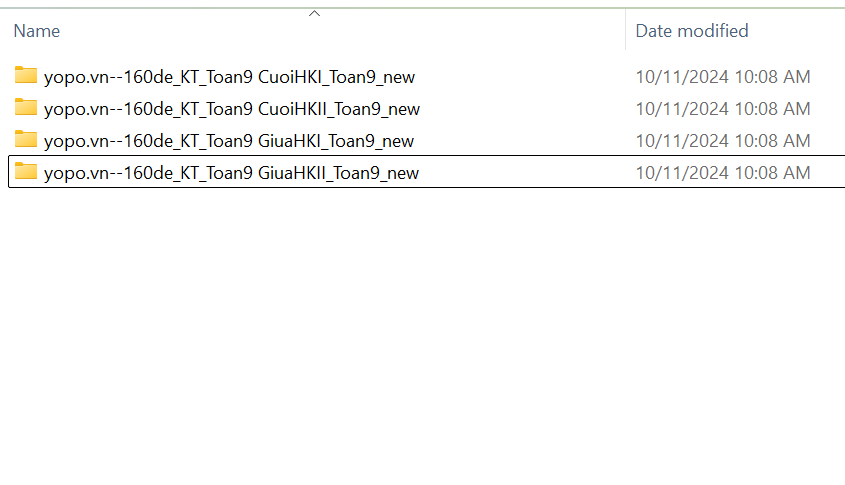This screenshot has width=845, height=485.
Task: Click the date modified of GiuaHKI folder
Action: point(722,141)
